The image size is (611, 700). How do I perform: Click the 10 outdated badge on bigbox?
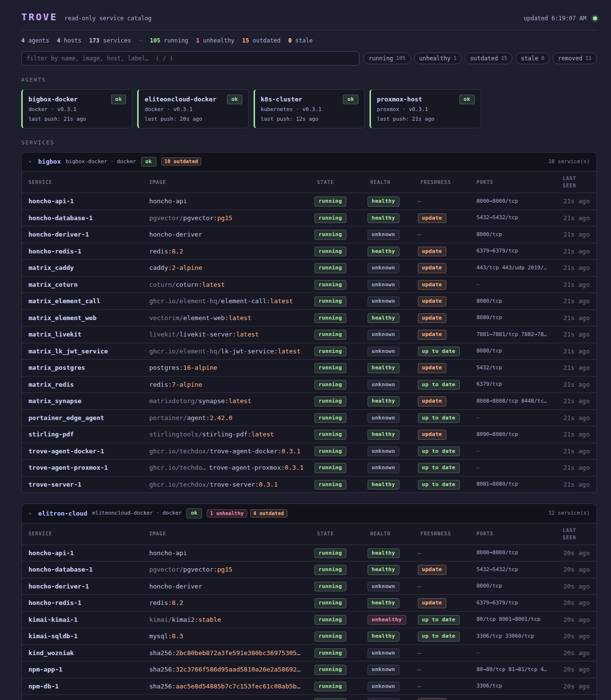(181, 162)
